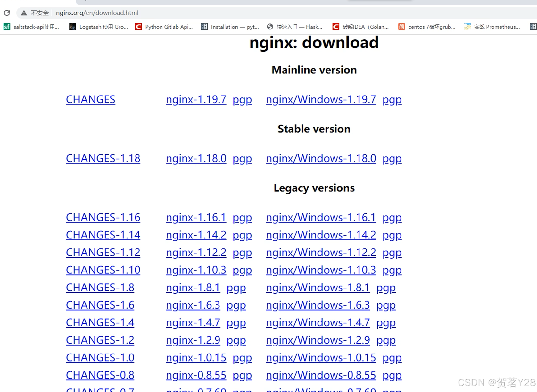Download nginx-1.12.2
The image size is (537, 392).
196,253
